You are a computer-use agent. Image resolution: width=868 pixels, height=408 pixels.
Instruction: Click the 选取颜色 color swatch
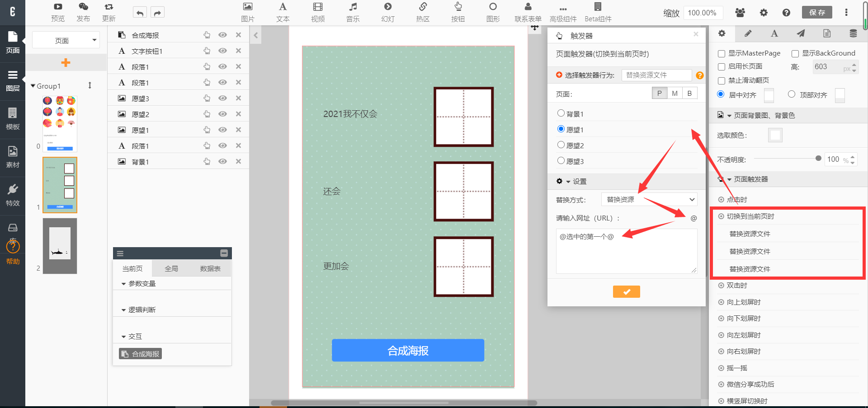775,135
